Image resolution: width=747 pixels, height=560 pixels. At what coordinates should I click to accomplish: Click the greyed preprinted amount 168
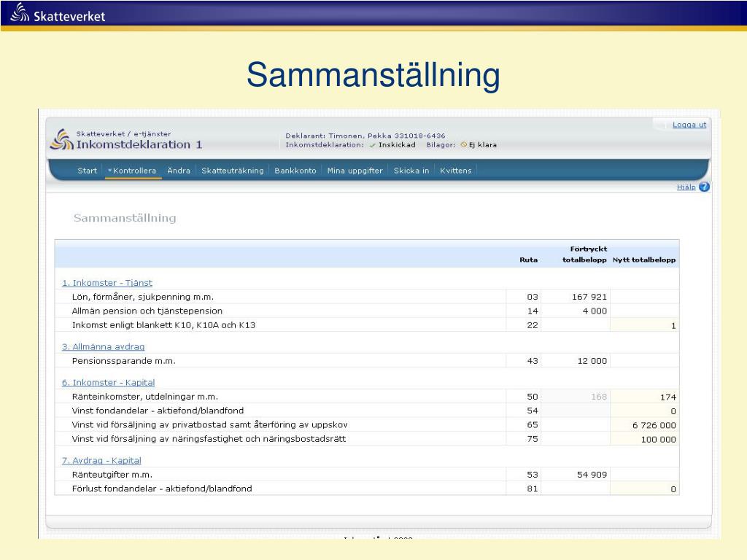tap(599, 397)
